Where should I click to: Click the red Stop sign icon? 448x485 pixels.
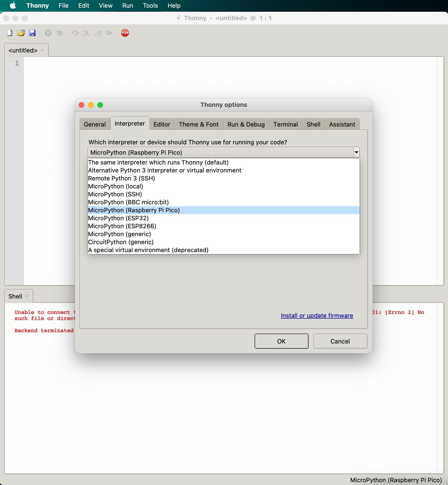pyautogui.click(x=125, y=33)
